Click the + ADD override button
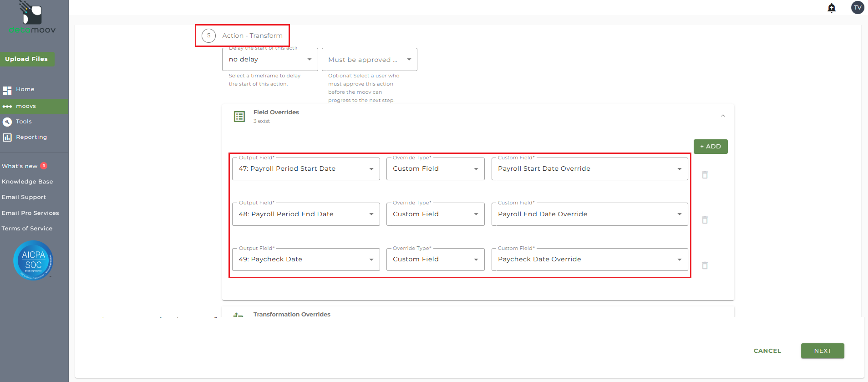This screenshot has width=868, height=382. pyautogui.click(x=710, y=147)
